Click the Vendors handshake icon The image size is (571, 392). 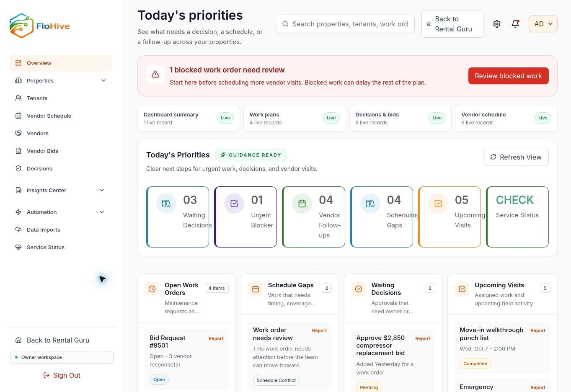click(x=18, y=133)
